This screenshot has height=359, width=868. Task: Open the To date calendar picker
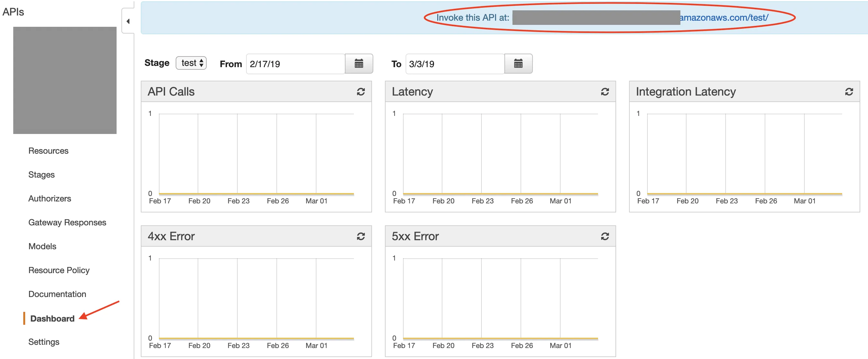pyautogui.click(x=518, y=64)
